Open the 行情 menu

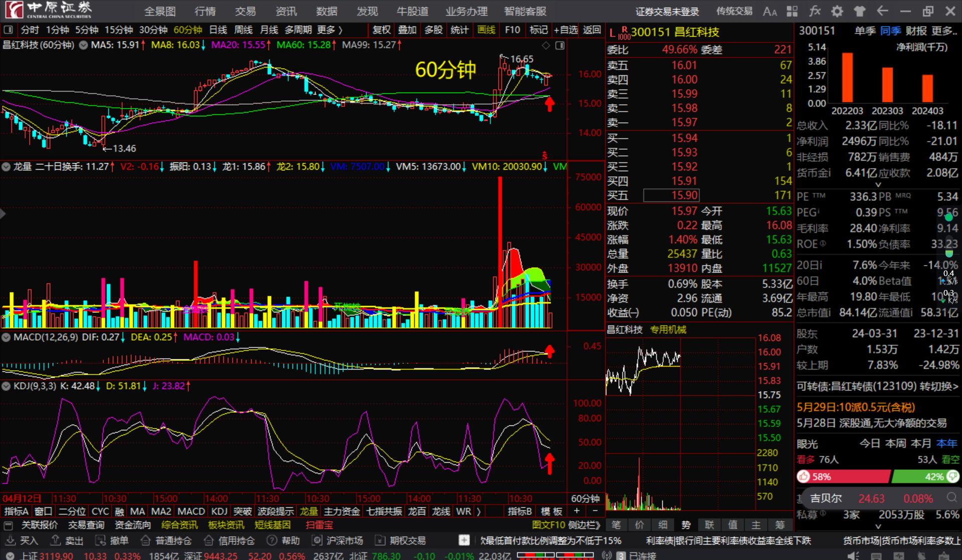(x=205, y=11)
